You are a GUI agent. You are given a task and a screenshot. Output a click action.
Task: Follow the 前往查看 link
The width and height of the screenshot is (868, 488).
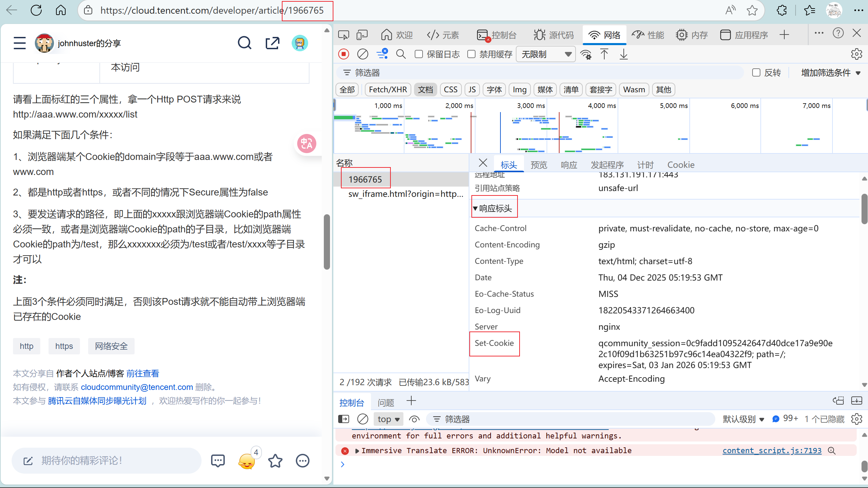coord(143,374)
